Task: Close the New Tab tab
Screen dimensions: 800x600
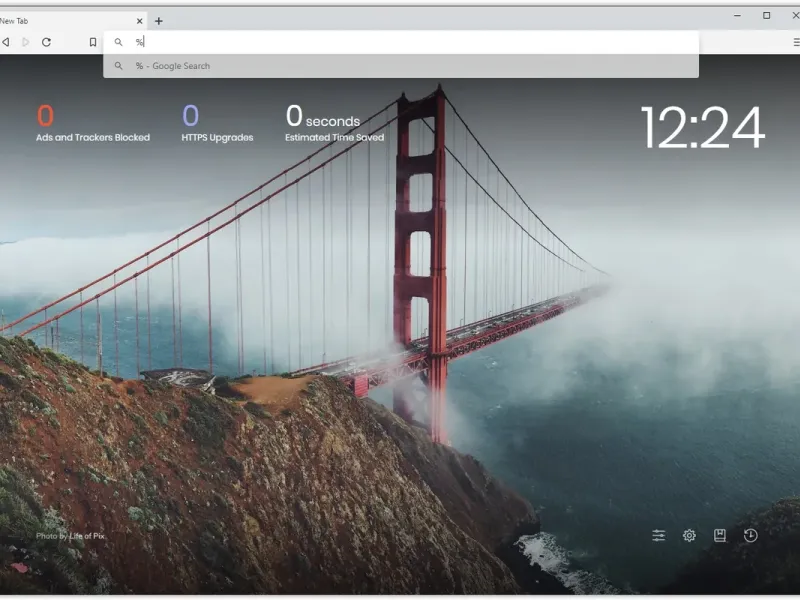Action: point(139,21)
